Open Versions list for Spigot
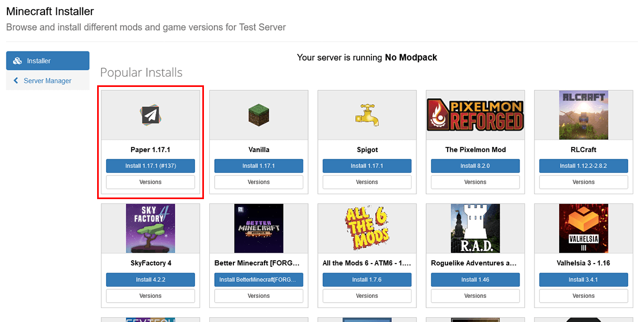The height and width of the screenshot is (322, 644). 367,182
